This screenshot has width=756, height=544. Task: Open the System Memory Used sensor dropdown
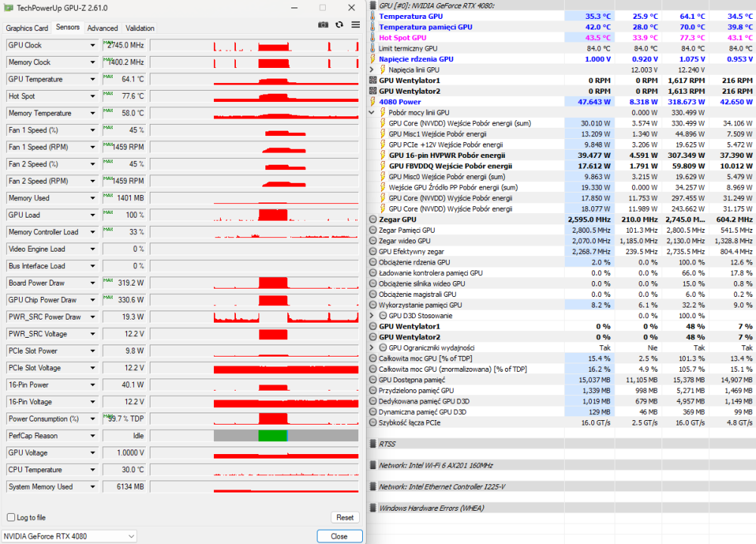coord(92,487)
